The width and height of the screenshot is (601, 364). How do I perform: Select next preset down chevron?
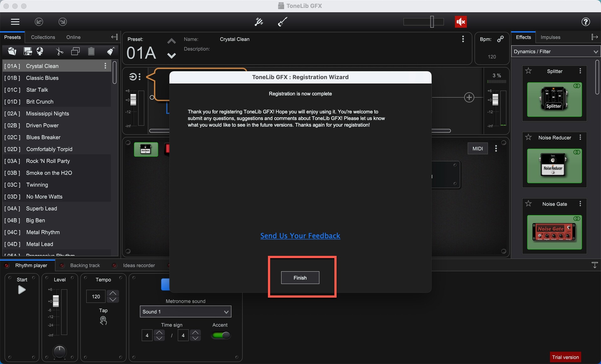point(171,56)
